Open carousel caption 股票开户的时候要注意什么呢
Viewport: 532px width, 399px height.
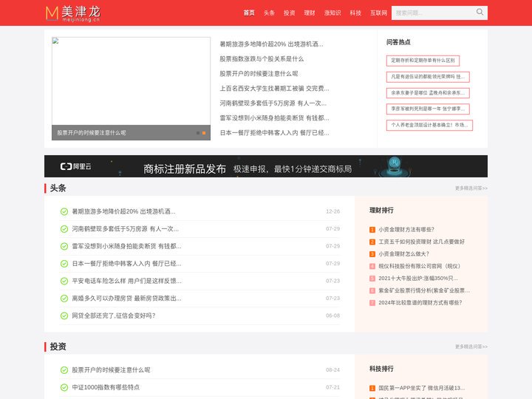92,133
